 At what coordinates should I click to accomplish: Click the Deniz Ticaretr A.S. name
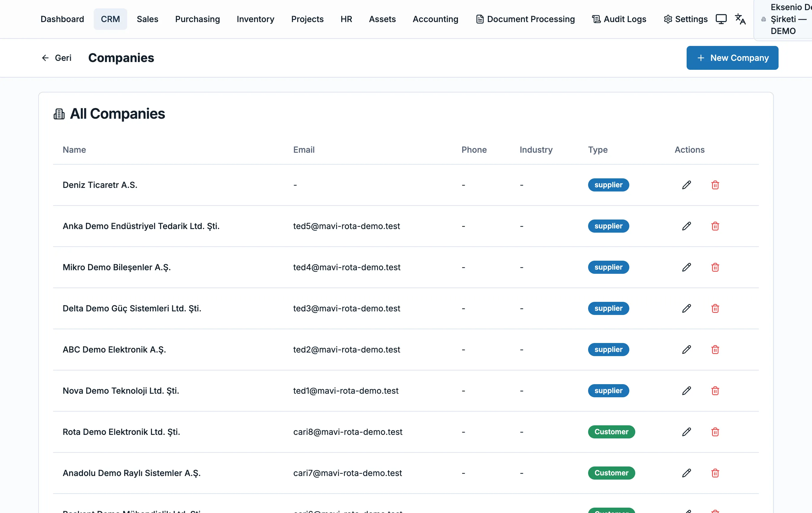(x=100, y=185)
